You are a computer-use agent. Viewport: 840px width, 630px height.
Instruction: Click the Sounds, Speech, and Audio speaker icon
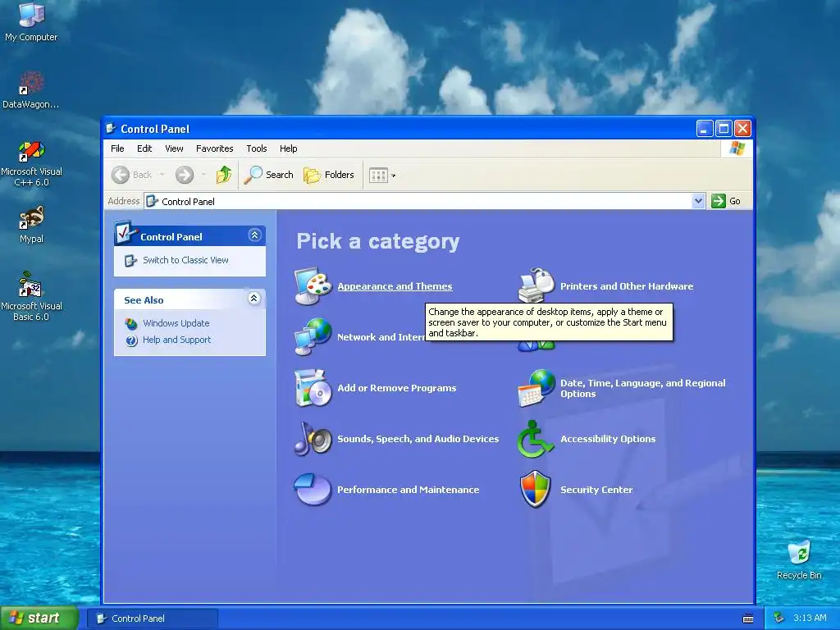313,439
